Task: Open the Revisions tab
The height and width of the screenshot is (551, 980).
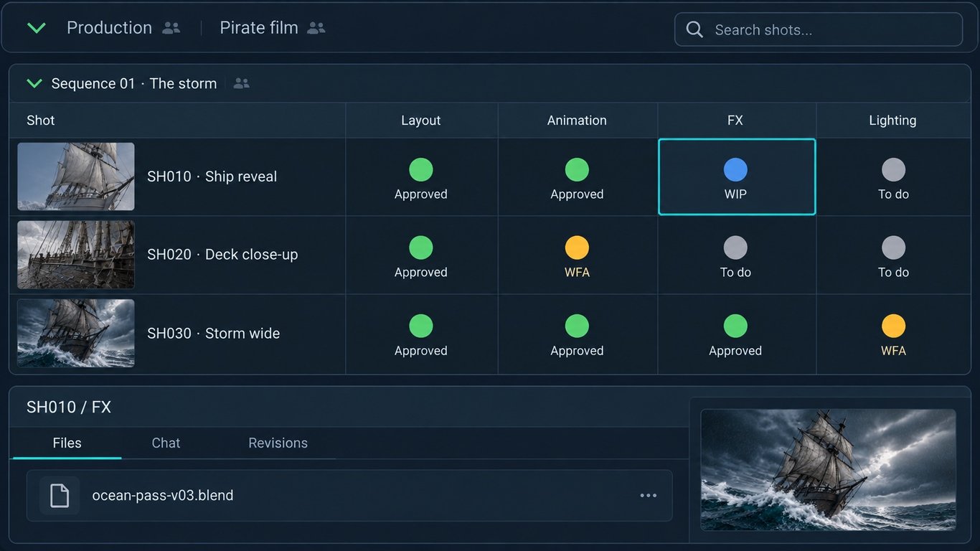Action: pos(278,443)
